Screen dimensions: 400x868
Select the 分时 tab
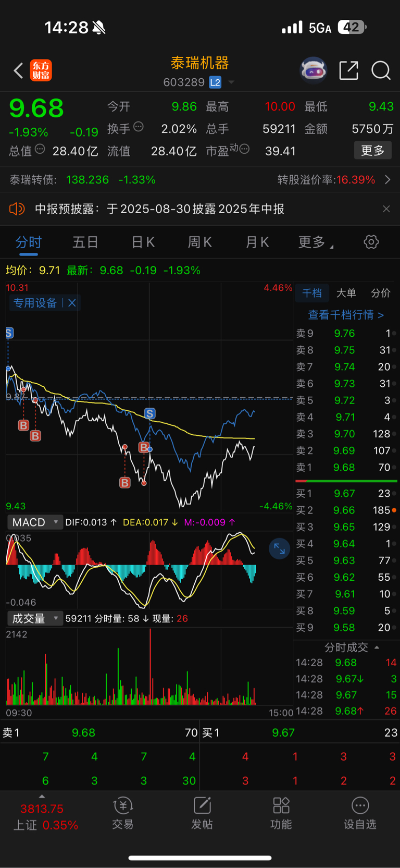pos(29,242)
